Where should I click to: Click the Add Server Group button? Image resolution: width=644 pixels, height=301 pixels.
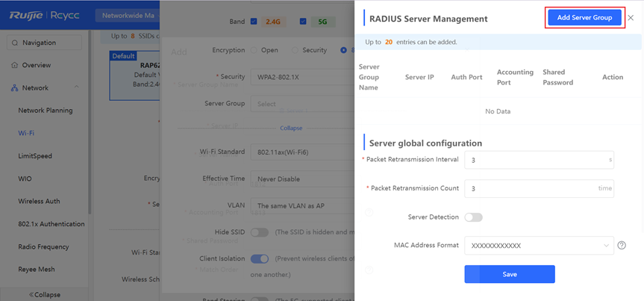(x=584, y=18)
